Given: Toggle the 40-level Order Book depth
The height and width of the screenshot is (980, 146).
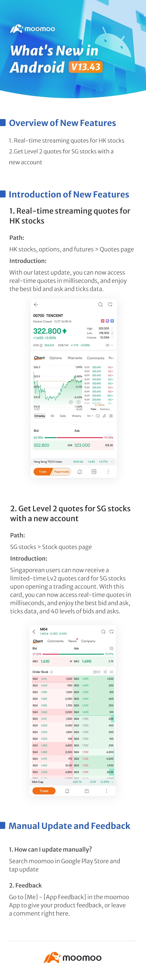Looking at the screenshot, I should point(111,672).
